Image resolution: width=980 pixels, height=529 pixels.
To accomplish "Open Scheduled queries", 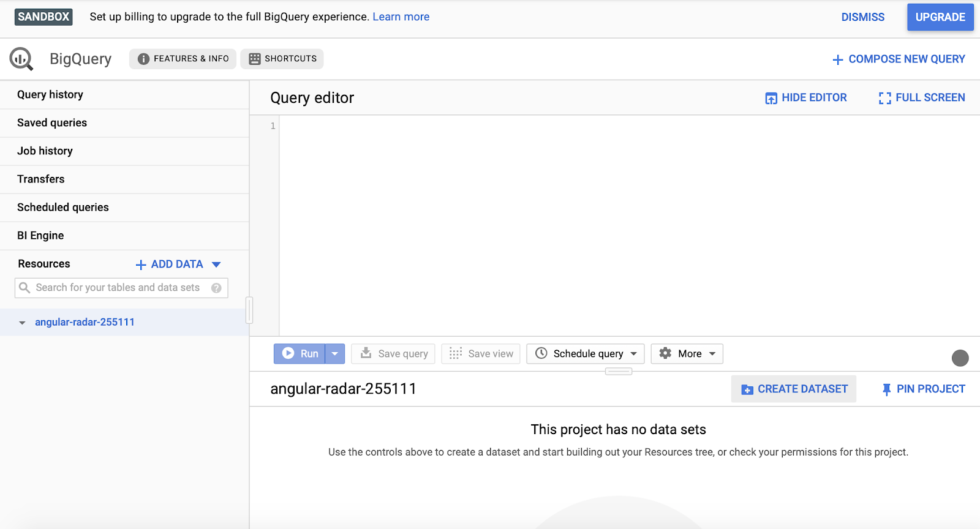I will coord(124,208).
